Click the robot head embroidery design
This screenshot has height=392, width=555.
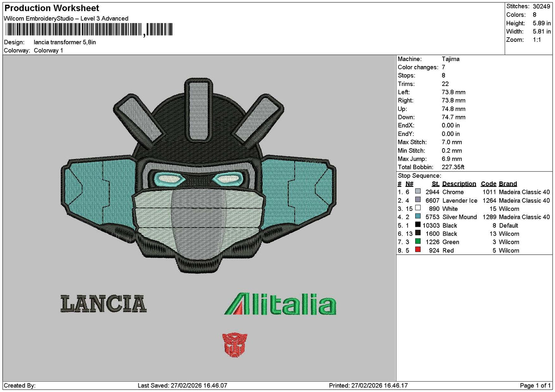click(x=199, y=175)
